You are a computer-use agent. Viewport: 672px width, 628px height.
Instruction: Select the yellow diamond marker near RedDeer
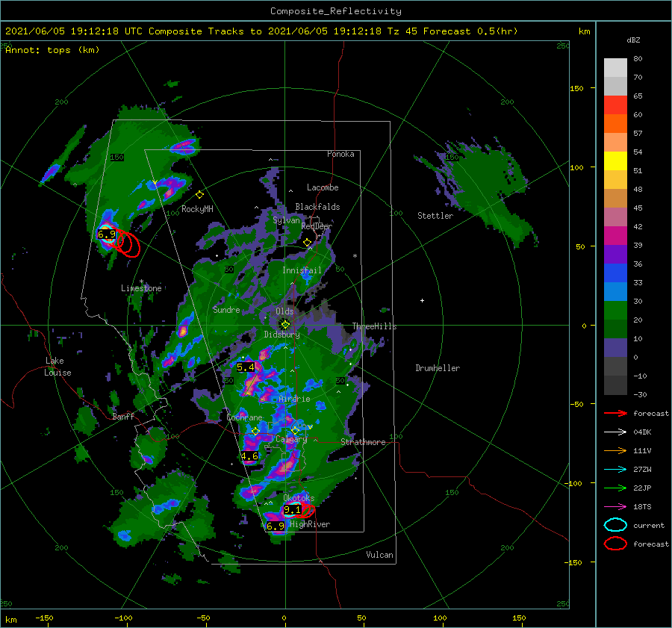tap(308, 243)
